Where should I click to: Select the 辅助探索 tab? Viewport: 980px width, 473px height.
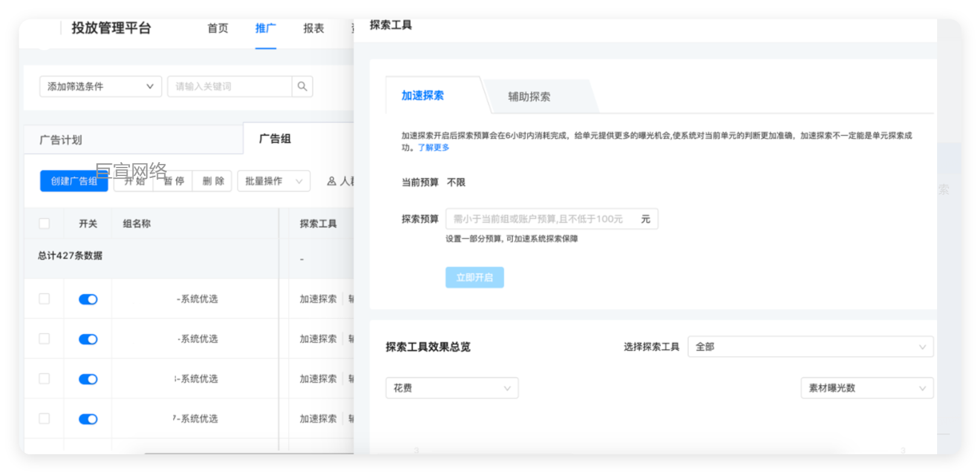(x=529, y=97)
